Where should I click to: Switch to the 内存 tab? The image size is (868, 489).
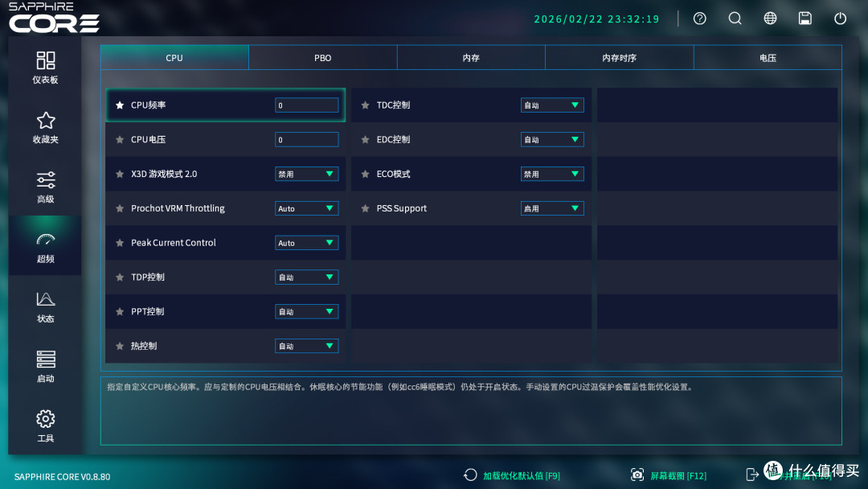coord(471,58)
